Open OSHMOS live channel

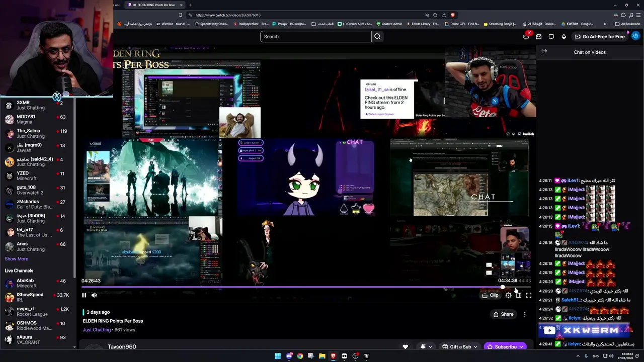click(x=37, y=325)
